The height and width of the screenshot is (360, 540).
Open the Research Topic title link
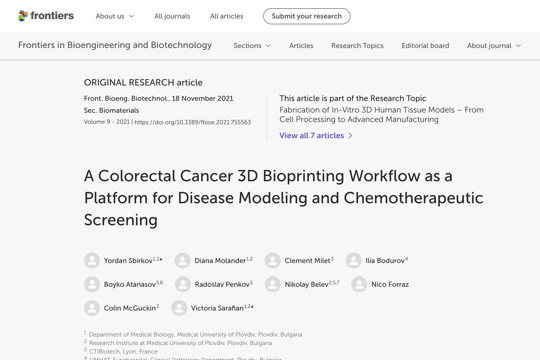coord(382,114)
